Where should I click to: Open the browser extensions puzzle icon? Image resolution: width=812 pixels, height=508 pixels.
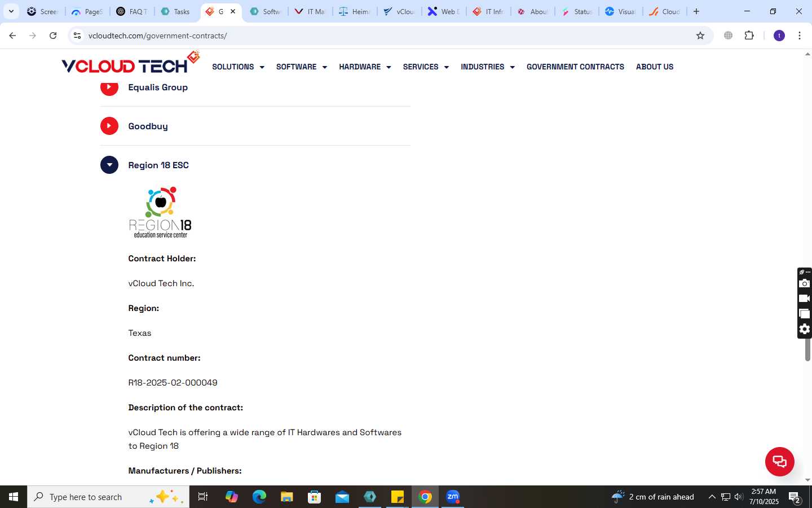[x=749, y=36]
